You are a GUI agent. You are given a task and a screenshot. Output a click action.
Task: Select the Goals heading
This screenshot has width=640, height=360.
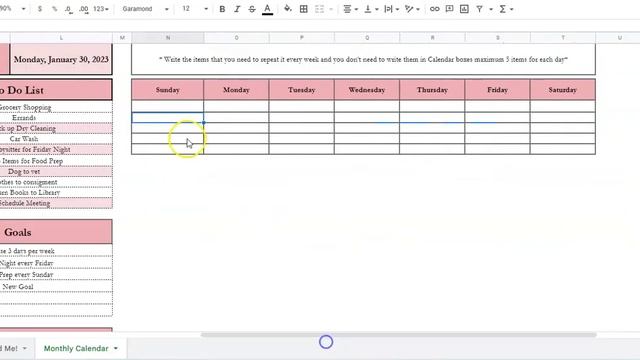[56, 232]
